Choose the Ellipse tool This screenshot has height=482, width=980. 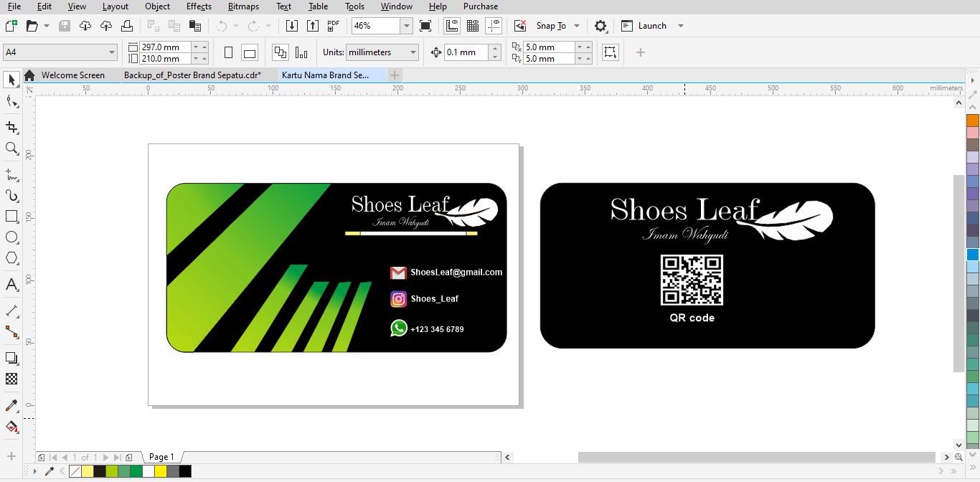coord(11,237)
